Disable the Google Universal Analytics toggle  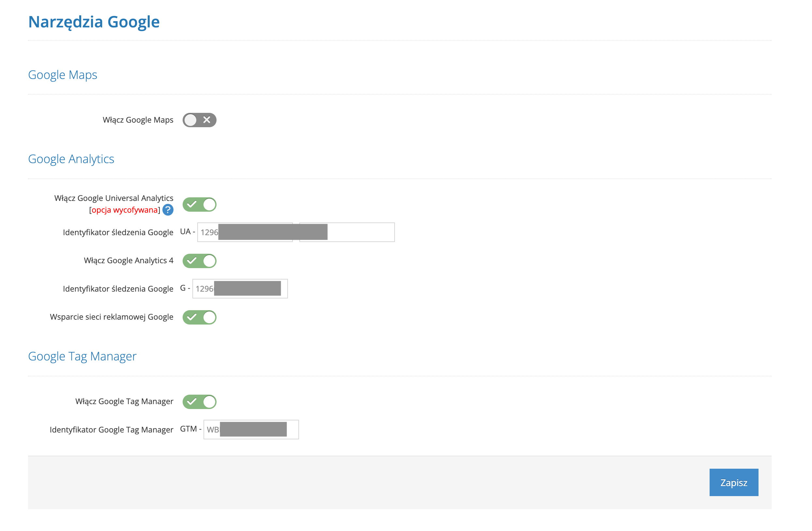click(x=199, y=205)
